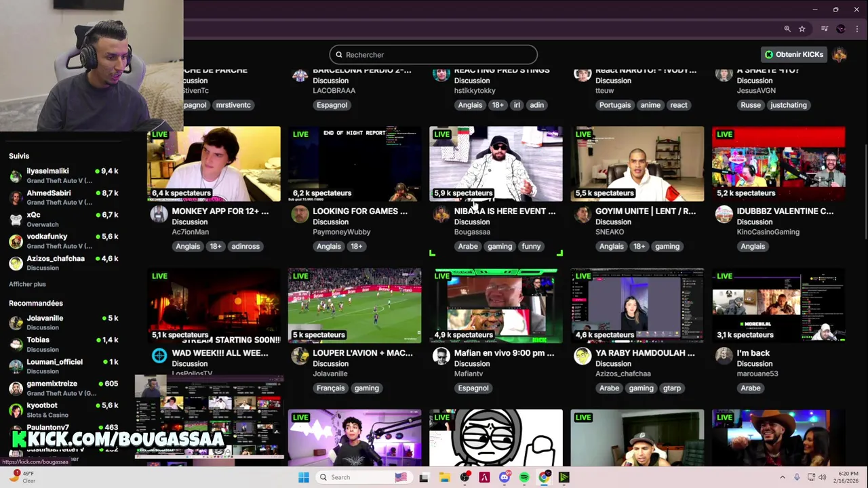Bookmark this page with the star icon
Viewport: 868px width, 488px height.
point(802,29)
